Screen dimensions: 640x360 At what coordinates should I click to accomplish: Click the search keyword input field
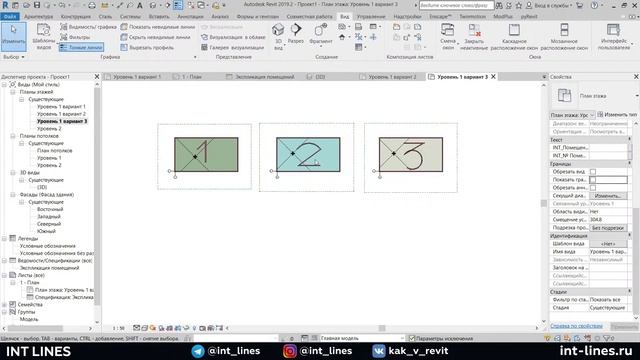tap(456, 5)
